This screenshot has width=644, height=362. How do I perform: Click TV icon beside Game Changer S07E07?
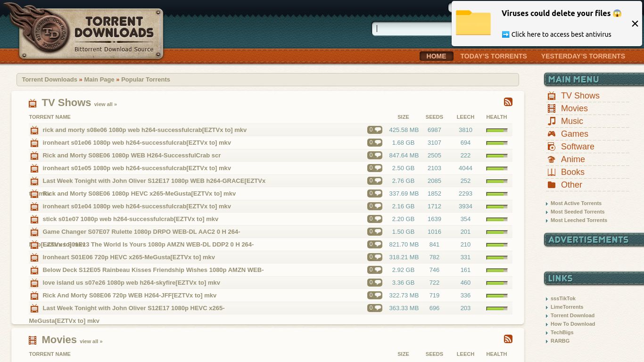pyautogui.click(x=34, y=232)
